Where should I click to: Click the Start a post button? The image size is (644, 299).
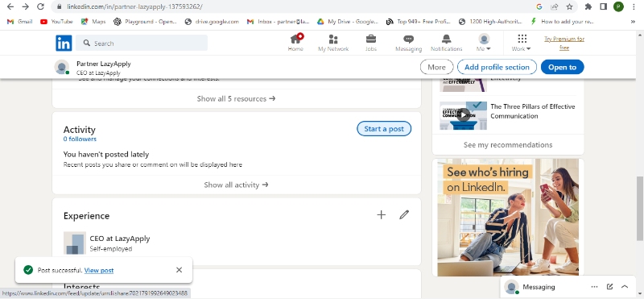(384, 129)
